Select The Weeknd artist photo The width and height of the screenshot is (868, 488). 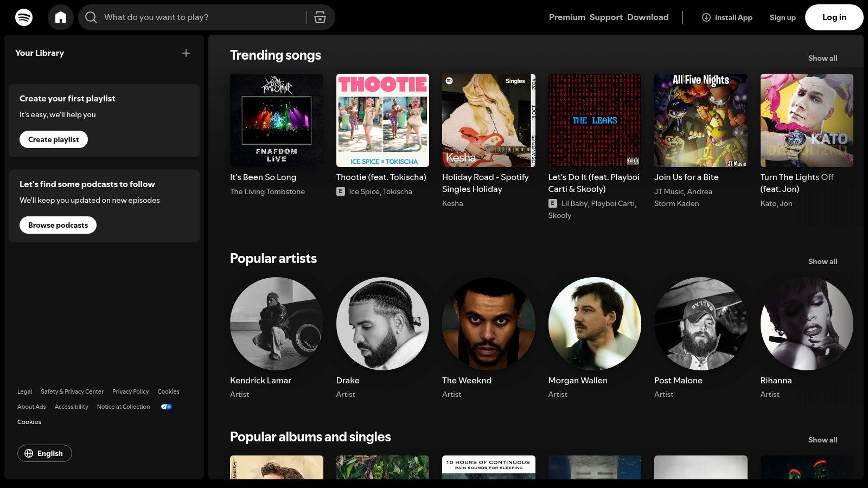tap(489, 324)
